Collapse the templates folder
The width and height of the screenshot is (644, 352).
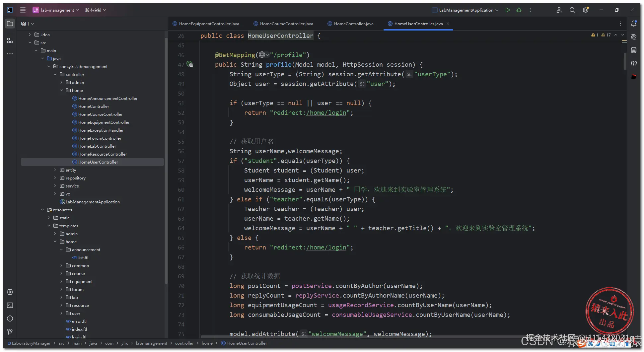[49, 226]
